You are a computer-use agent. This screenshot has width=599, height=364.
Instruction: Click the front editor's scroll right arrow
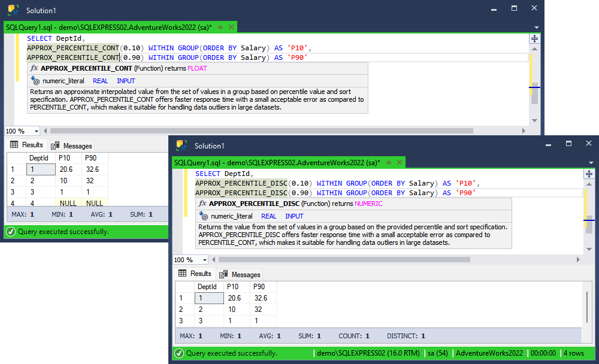click(x=578, y=260)
